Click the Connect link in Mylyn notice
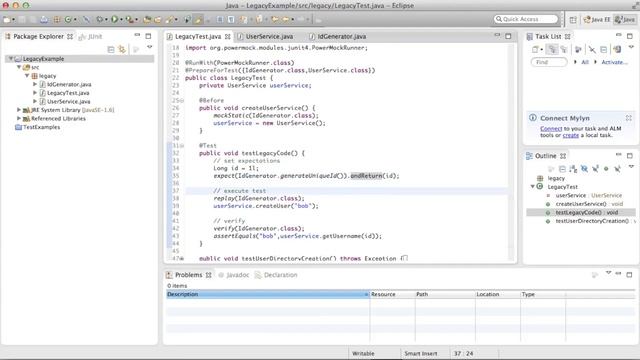The height and width of the screenshot is (360, 640). [x=551, y=129]
